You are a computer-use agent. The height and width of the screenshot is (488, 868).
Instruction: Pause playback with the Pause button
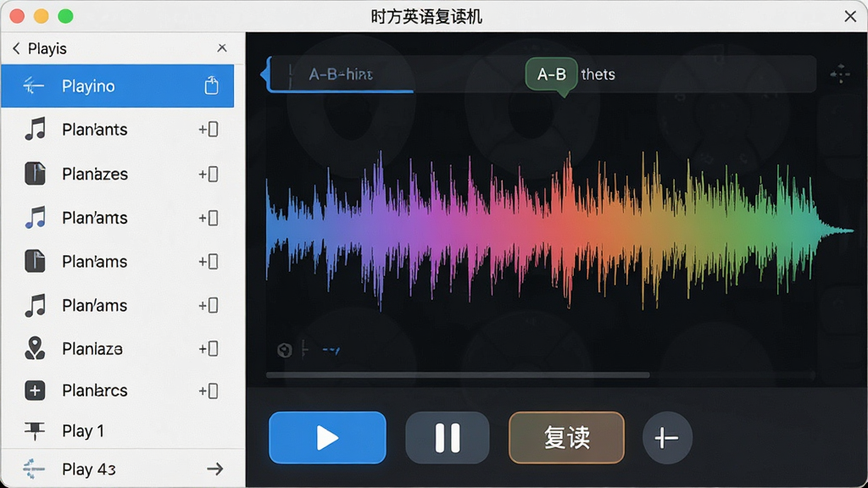point(448,438)
